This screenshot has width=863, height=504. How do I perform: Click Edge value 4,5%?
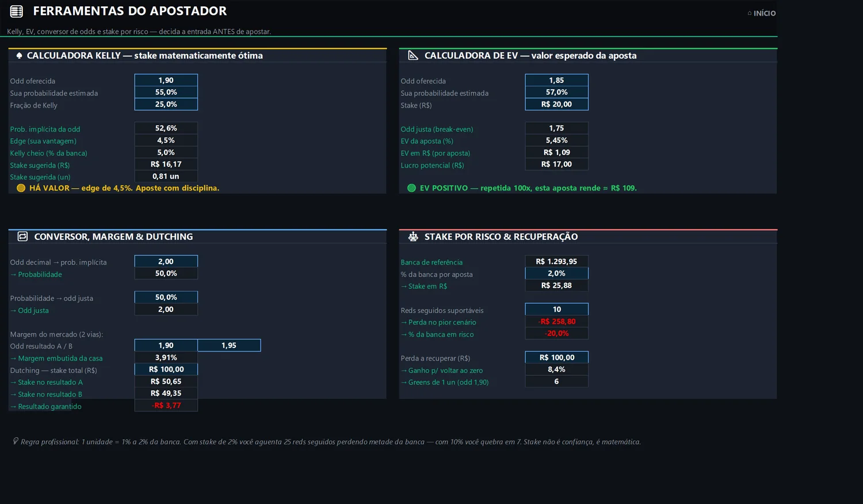tap(166, 140)
